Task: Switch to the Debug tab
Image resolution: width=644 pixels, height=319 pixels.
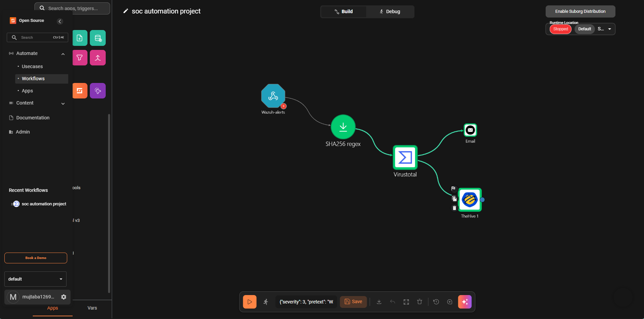Action: pyautogui.click(x=390, y=11)
